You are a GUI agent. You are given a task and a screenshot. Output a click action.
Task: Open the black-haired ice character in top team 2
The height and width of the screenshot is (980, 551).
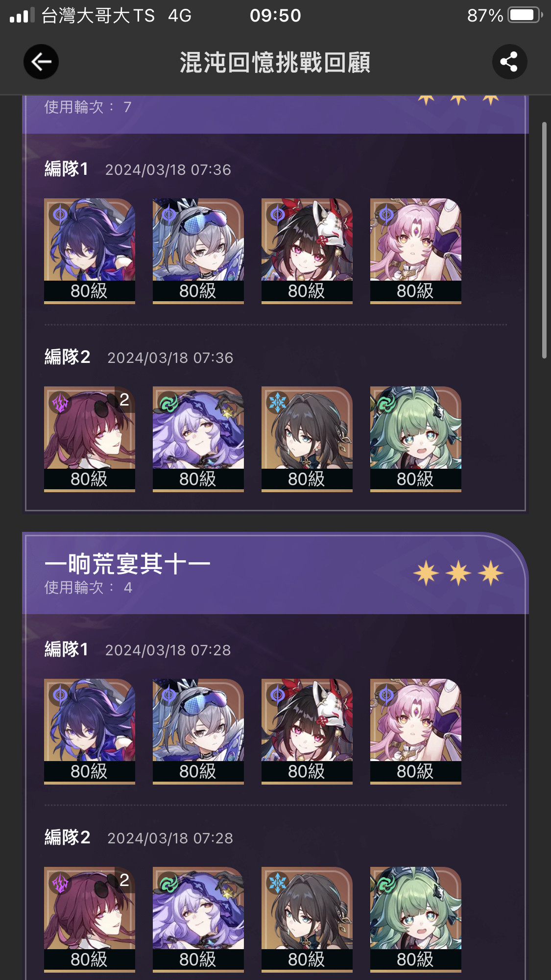point(307,439)
